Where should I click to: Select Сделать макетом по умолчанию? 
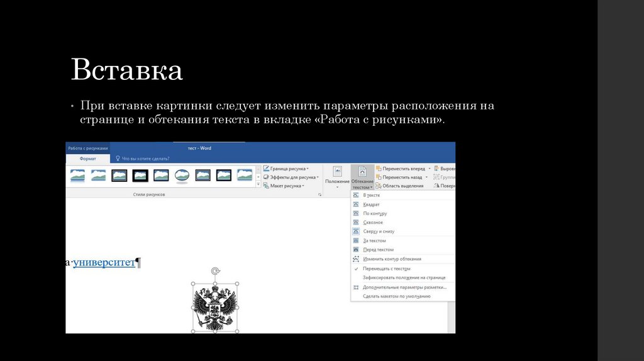tap(403, 296)
